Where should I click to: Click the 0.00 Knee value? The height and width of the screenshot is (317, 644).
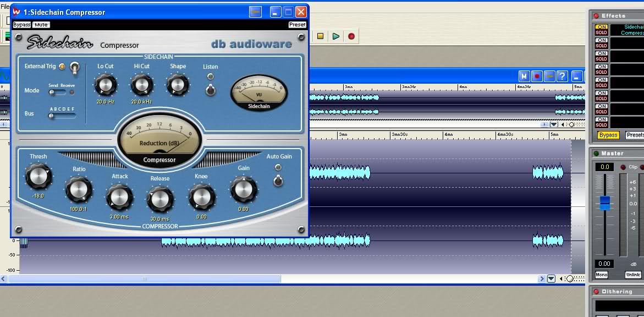[201, 217]
